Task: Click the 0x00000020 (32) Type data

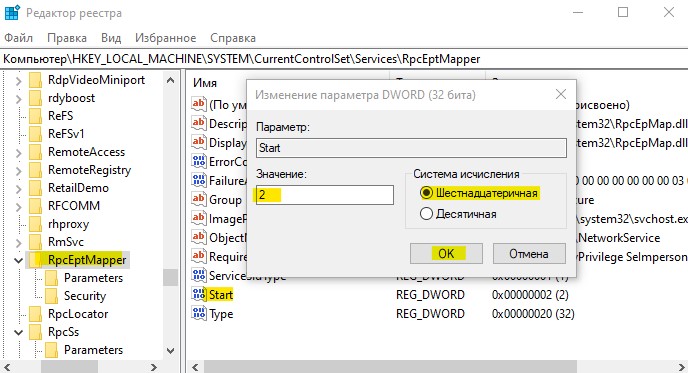Action: pos(533,314)
